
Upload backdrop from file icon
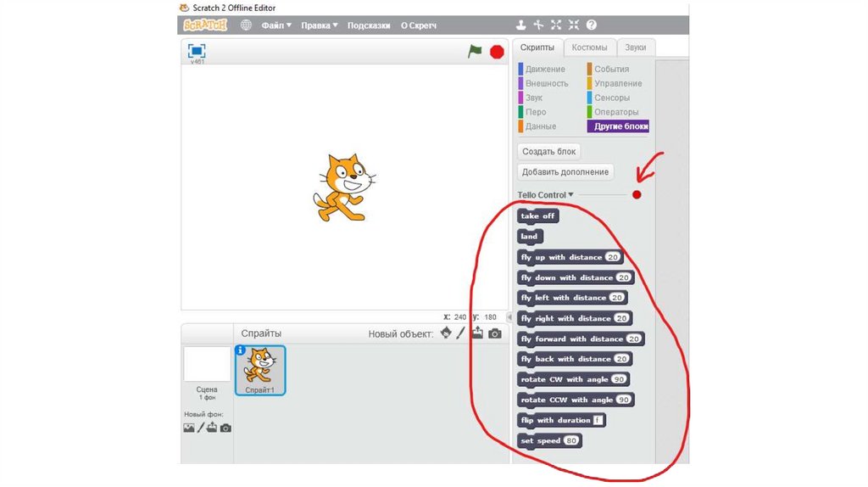pos(212,428)
